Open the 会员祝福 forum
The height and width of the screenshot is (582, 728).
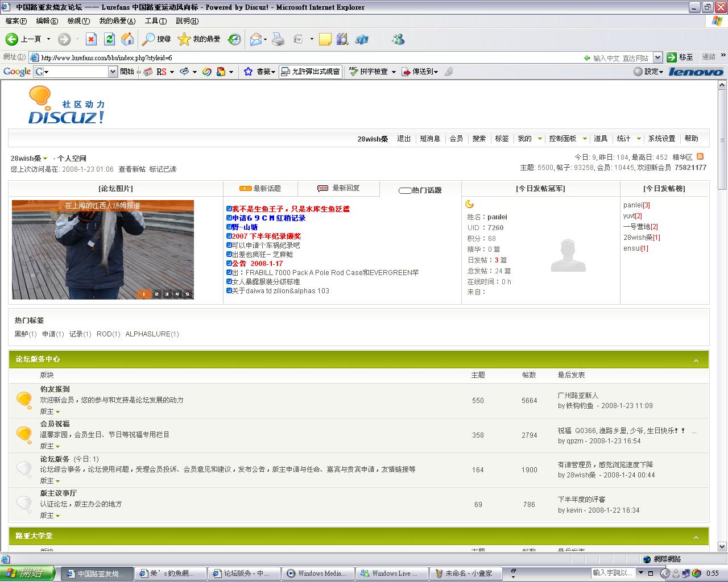pyautogui.click(x=55, y=424)
